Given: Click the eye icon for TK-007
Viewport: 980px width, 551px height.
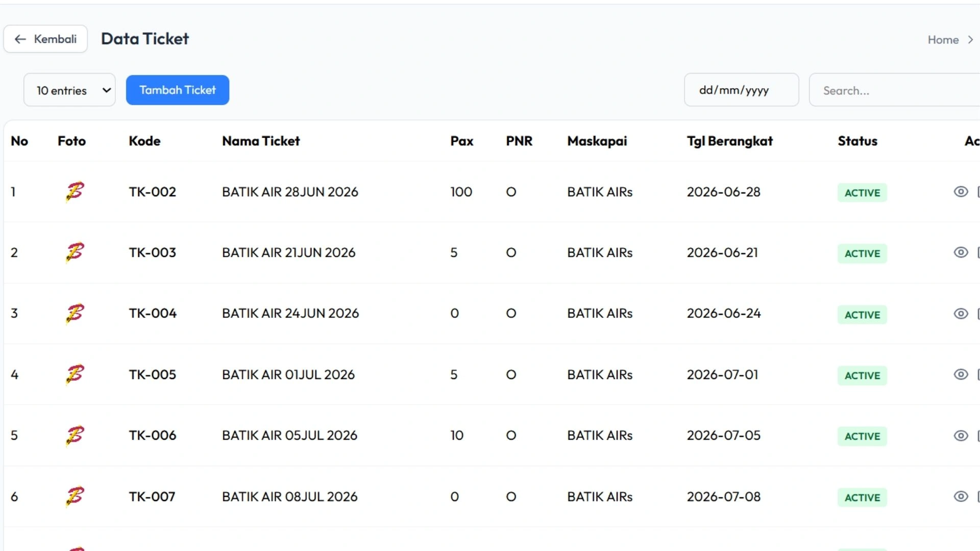Looking at the screenshot, I should [961, 496].
